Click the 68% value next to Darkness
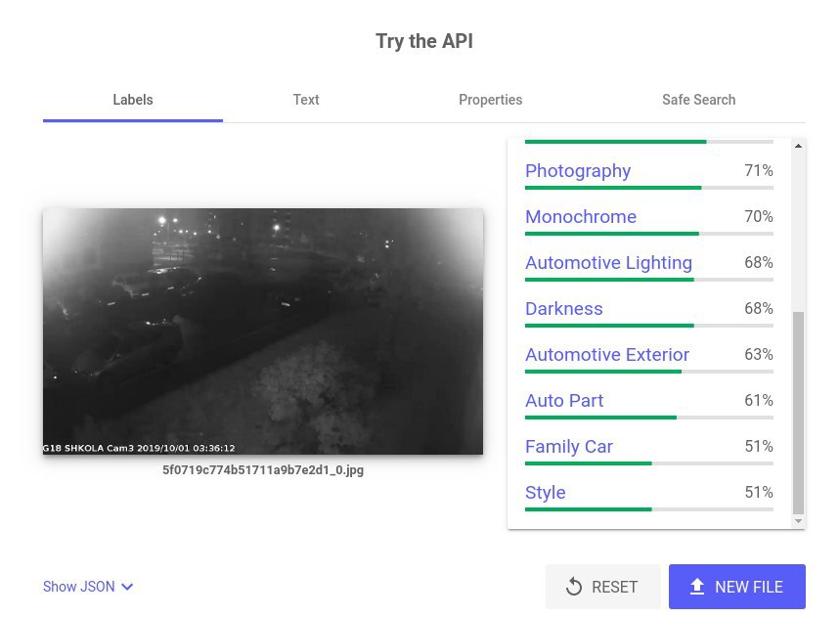 coord(759,309)
